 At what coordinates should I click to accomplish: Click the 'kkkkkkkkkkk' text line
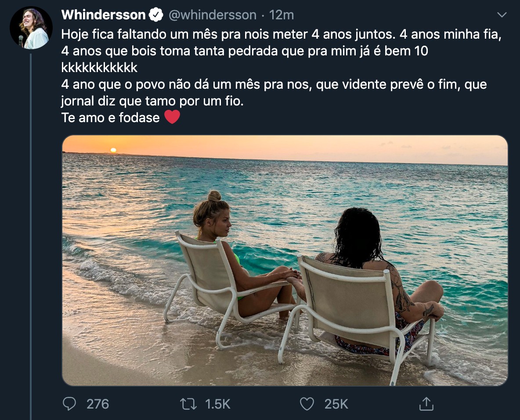coord(99,68)
